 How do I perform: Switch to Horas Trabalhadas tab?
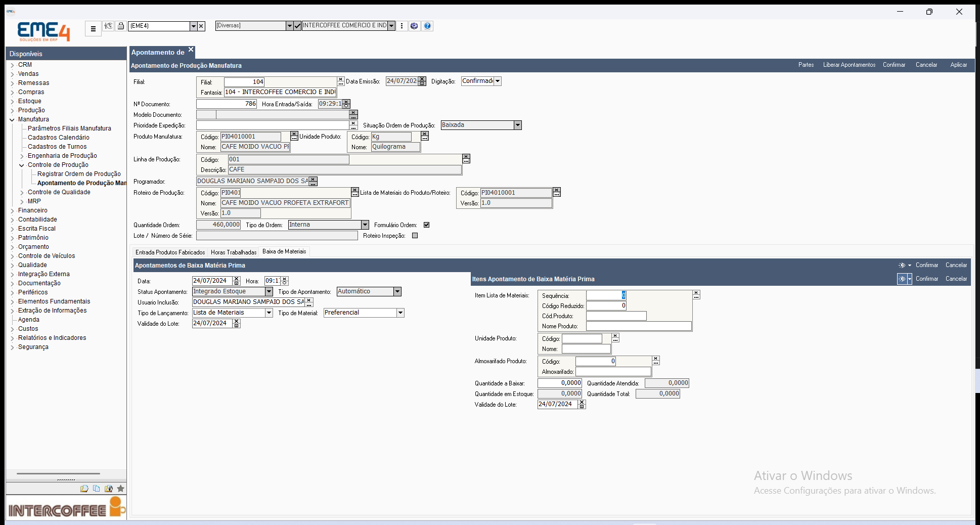(x=234, y=252)
